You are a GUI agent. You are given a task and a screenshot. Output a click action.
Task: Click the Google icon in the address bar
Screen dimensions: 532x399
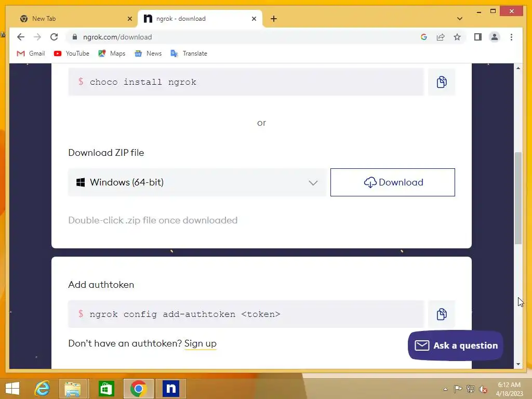[x=424, y=37]
